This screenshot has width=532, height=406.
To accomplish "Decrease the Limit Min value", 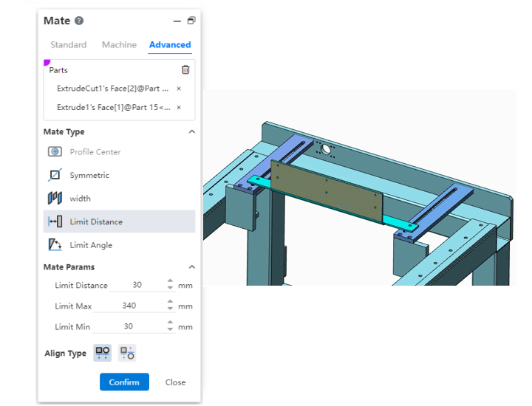I will tap(170, 329).
